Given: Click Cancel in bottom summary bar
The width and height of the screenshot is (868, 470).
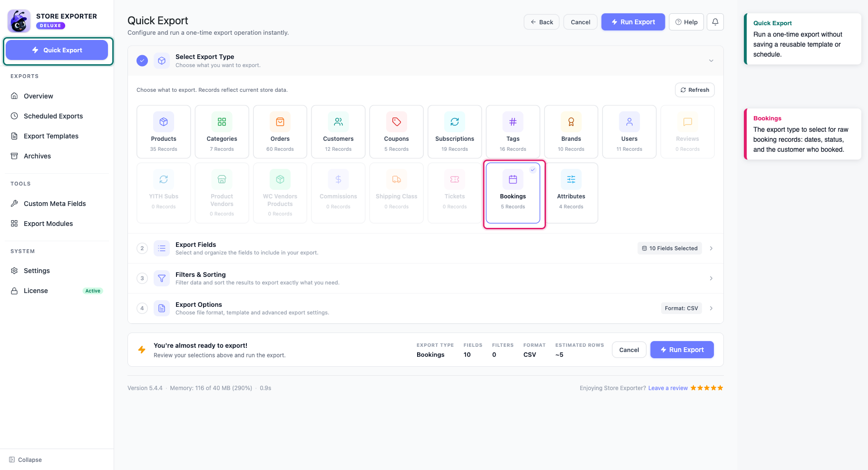Looking at the screenshot, I should point(629,350).
